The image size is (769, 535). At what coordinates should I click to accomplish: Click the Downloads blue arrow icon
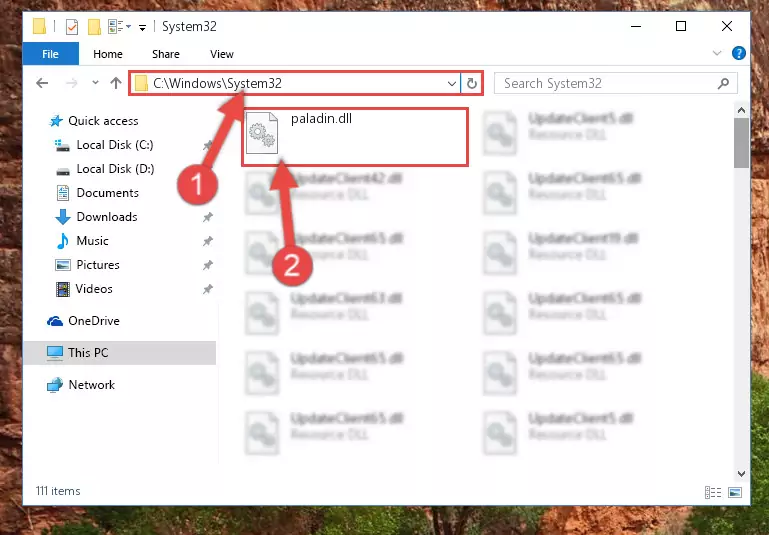click(x=63, y=217)
